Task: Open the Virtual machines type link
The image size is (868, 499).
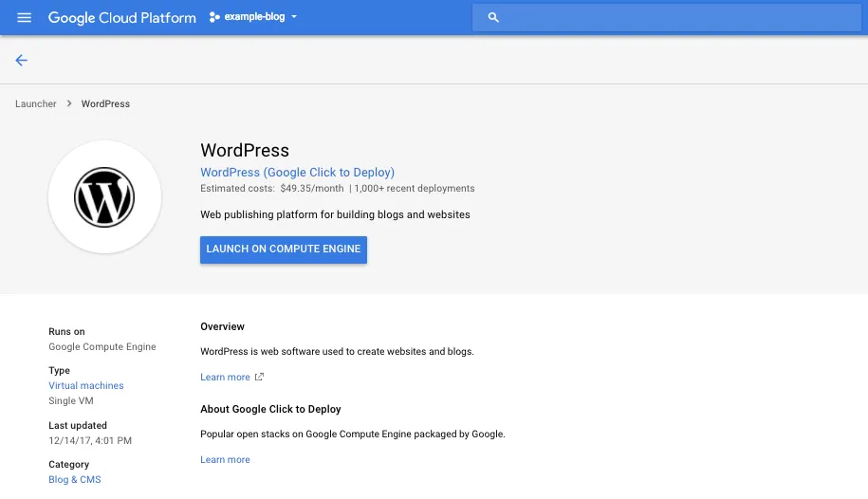Action: (x=85, y=385)
